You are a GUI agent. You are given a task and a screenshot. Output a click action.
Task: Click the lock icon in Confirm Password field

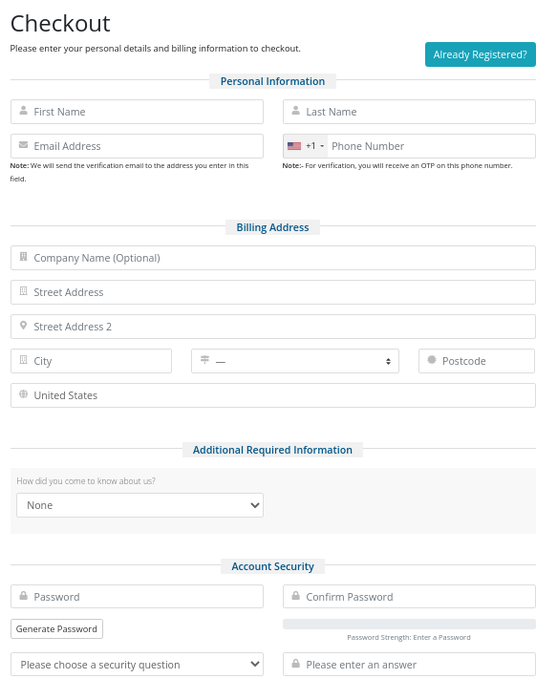click(x=295, y=596)
